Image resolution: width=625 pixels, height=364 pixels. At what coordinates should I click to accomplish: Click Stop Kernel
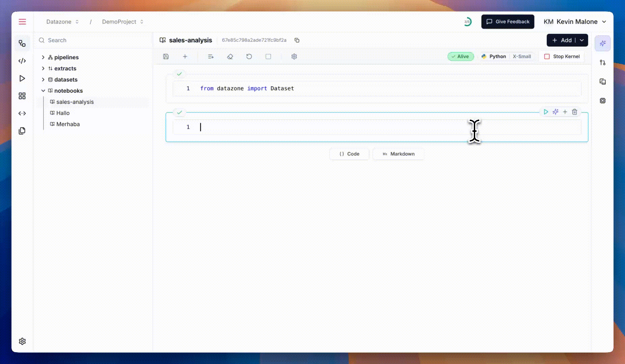562,57
